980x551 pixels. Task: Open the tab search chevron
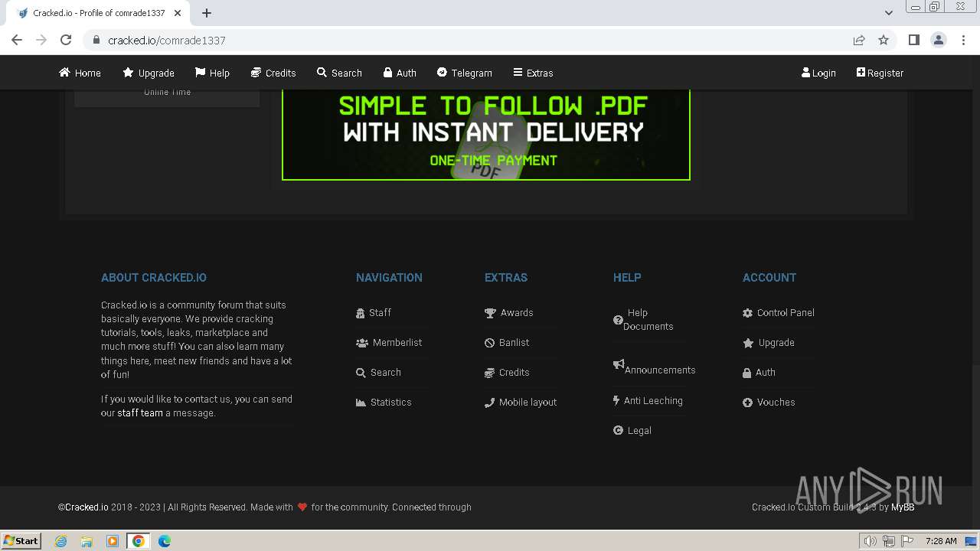coord(888,12)
